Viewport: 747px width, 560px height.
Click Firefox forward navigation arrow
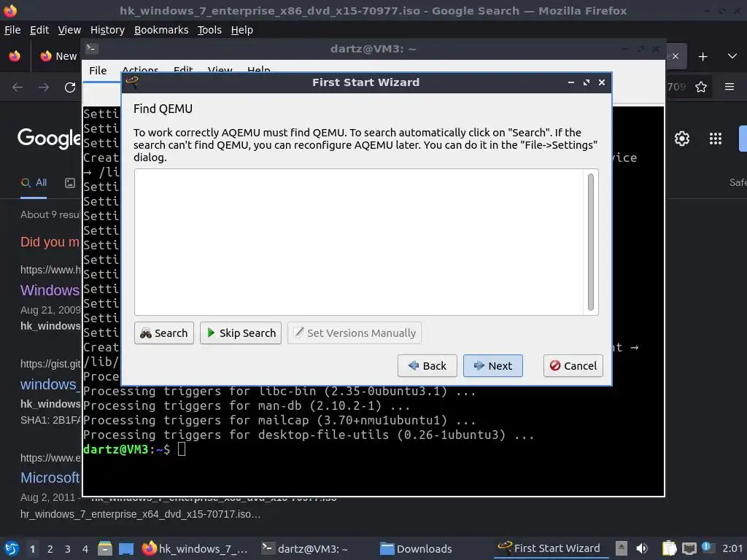tap(44, 87)
